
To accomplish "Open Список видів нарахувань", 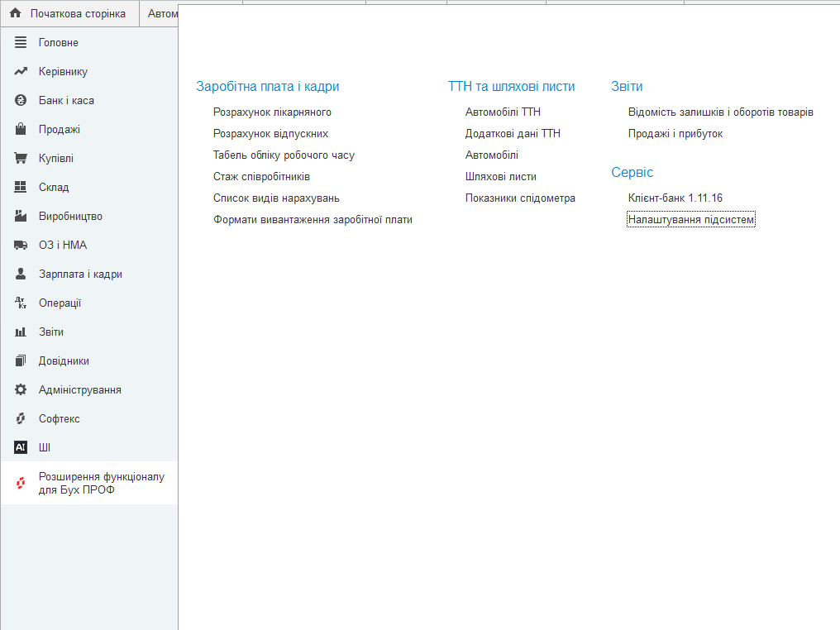I will [276, 198].
